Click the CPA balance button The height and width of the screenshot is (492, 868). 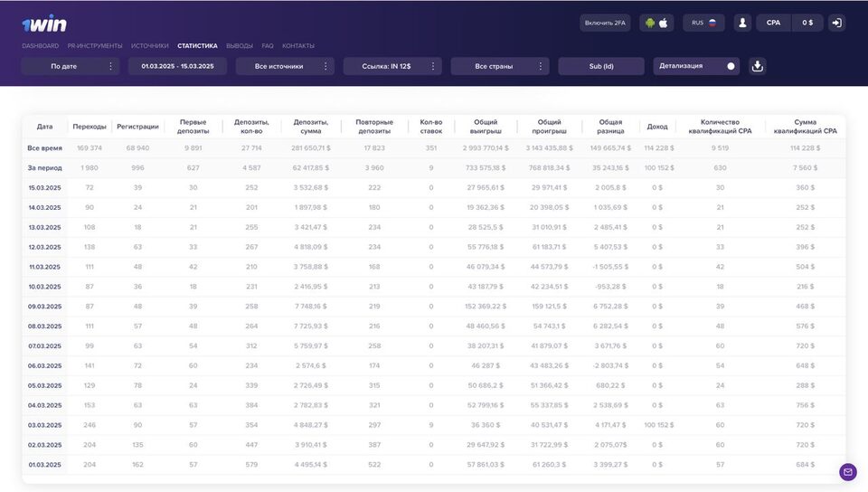click(x=773, y=23)
